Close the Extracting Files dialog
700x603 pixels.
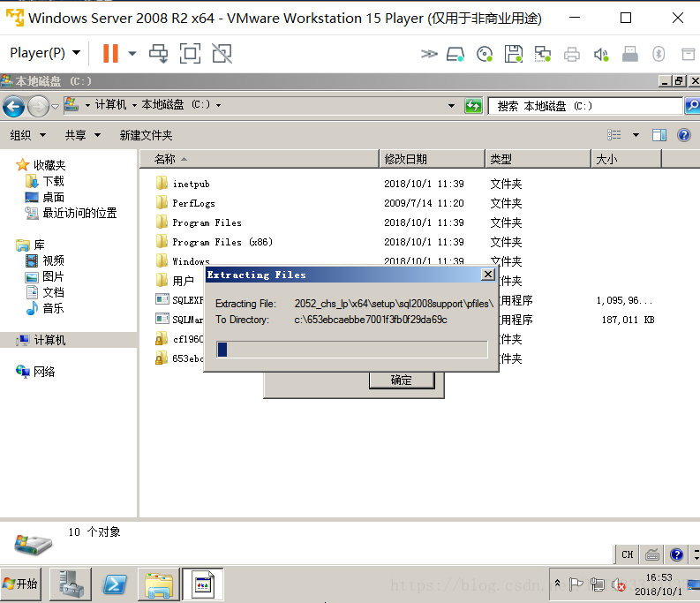point(488,275)
